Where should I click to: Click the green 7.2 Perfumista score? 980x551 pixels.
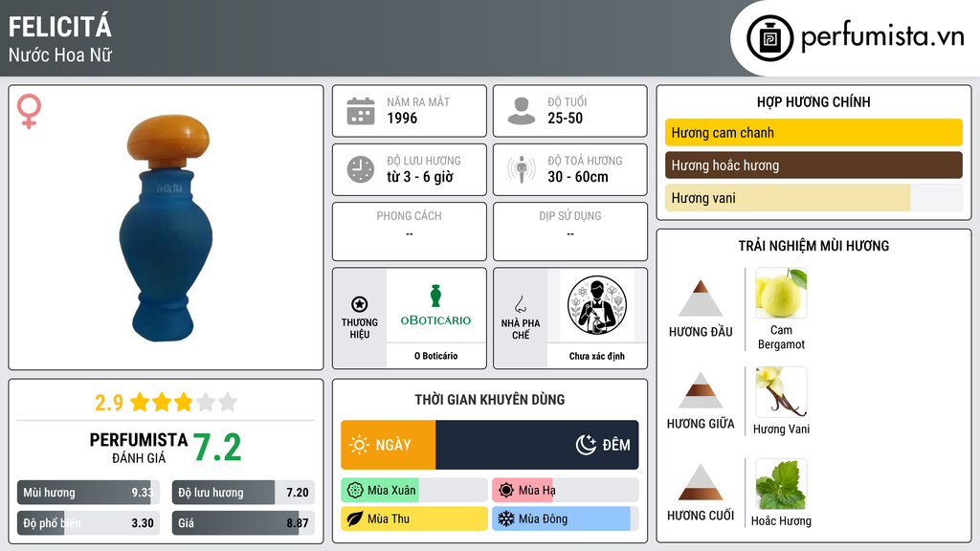217,448
